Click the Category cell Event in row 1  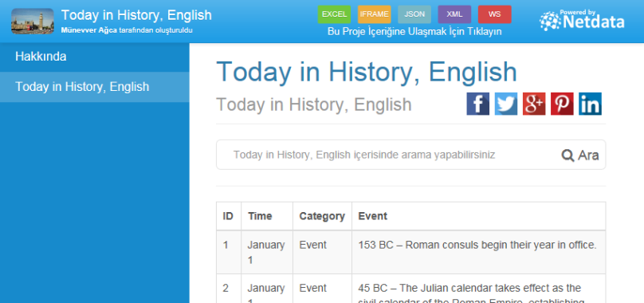point(322,252)
